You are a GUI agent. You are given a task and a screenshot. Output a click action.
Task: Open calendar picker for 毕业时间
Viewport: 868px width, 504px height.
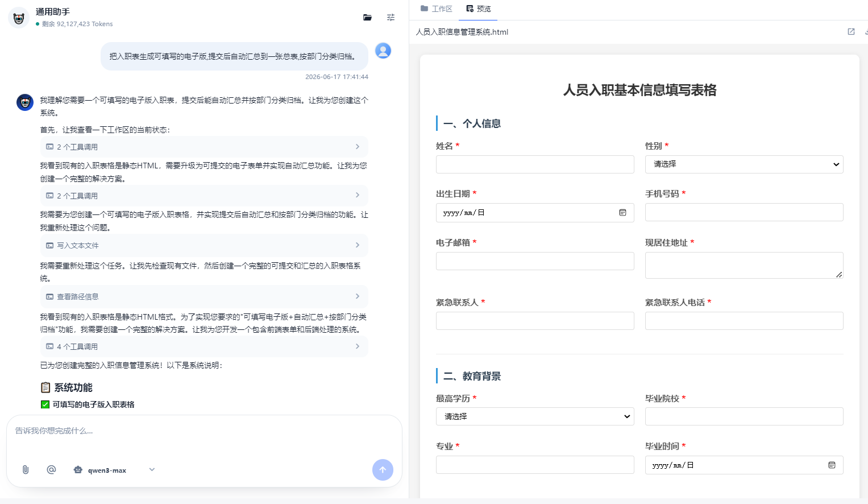pos(832,465)
